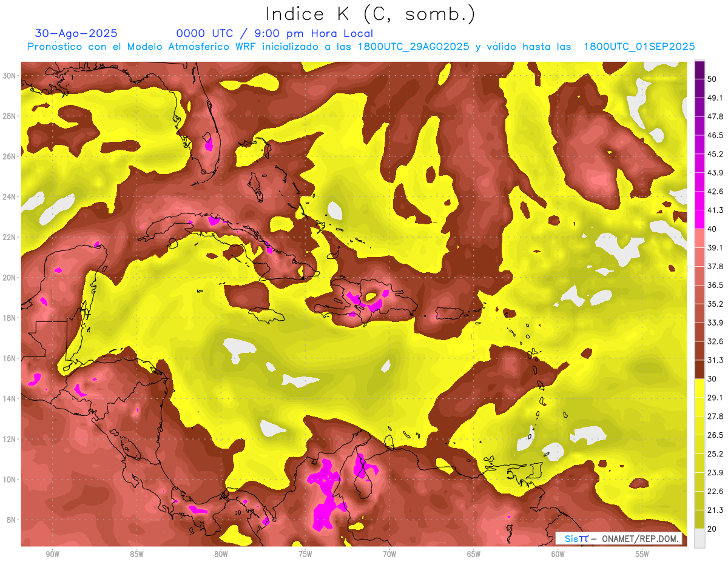This screenshot has width=728, height=562.
Task: Click the "0000 UTC / 9:00 pm Hora Local" text
Action: click(275, 33)
